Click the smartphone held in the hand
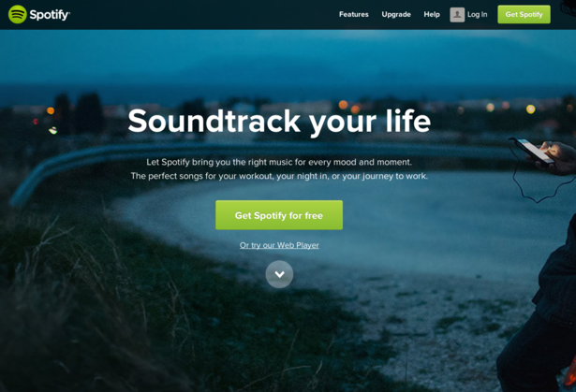 click(534, 150)
